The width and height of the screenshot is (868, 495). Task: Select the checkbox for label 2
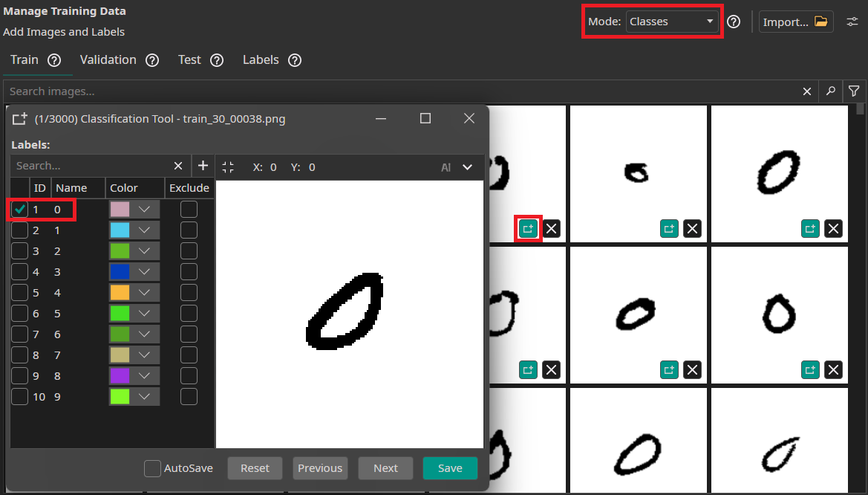[19, 250]
